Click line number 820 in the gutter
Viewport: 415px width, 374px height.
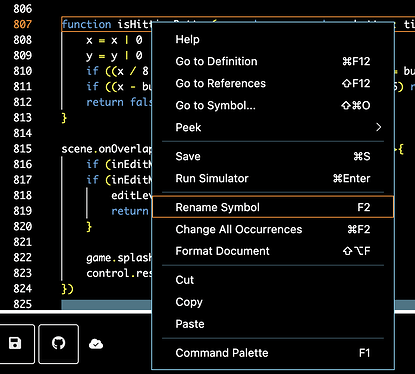pos(23,227)
